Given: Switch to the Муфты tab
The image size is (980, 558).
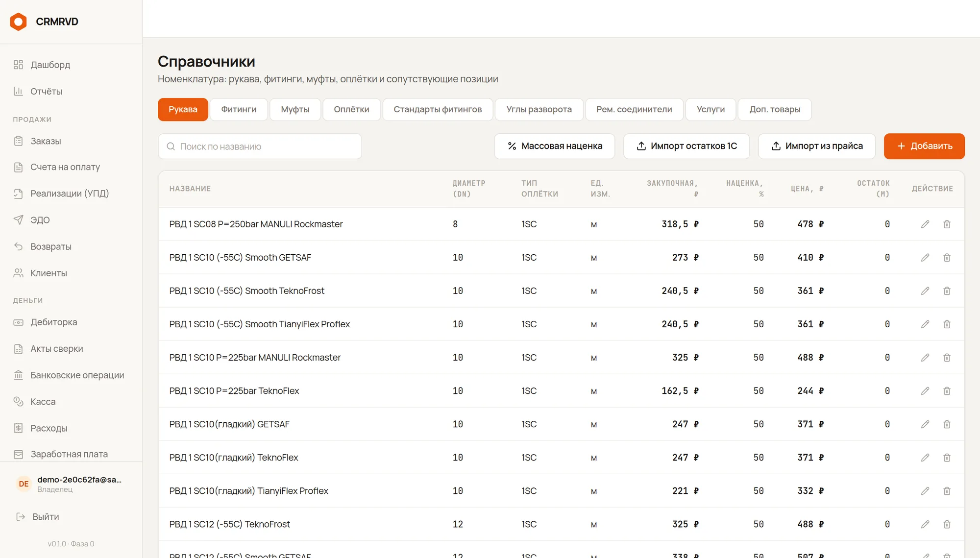Looking at the screenshot, I should point(295,109).
